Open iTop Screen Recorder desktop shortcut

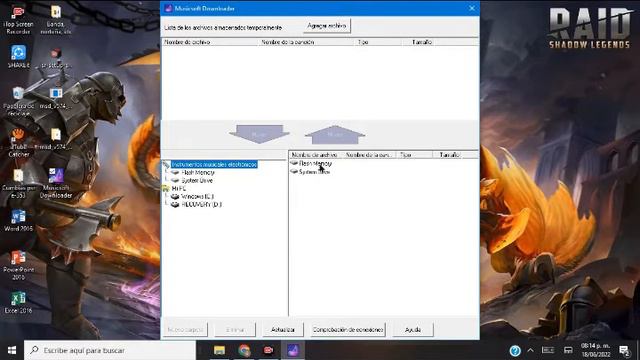click(x=18, y=19)
